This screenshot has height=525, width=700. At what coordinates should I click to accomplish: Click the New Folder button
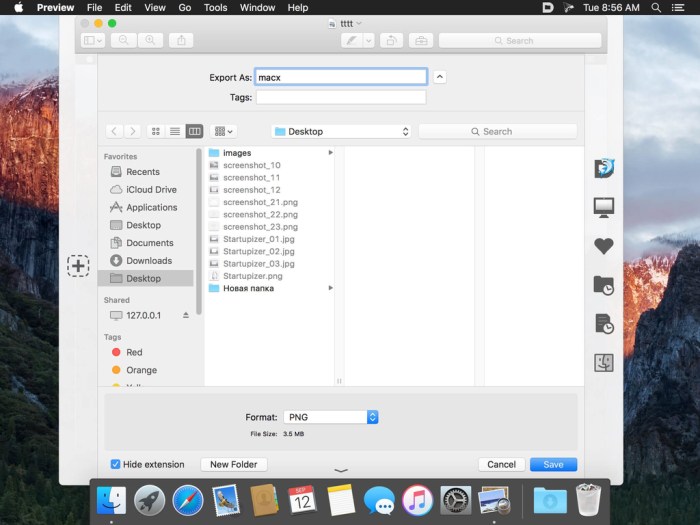233,464
